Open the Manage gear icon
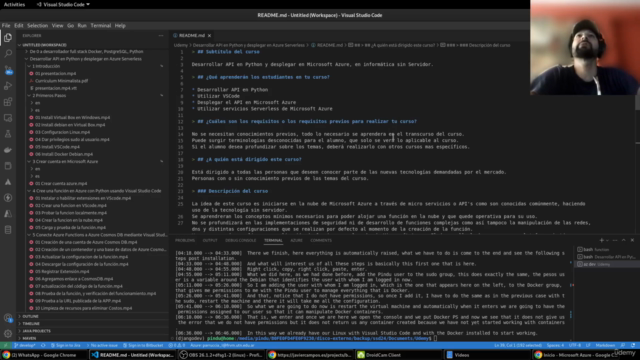Viewport: 640px width, 360px height. point(8,333)
